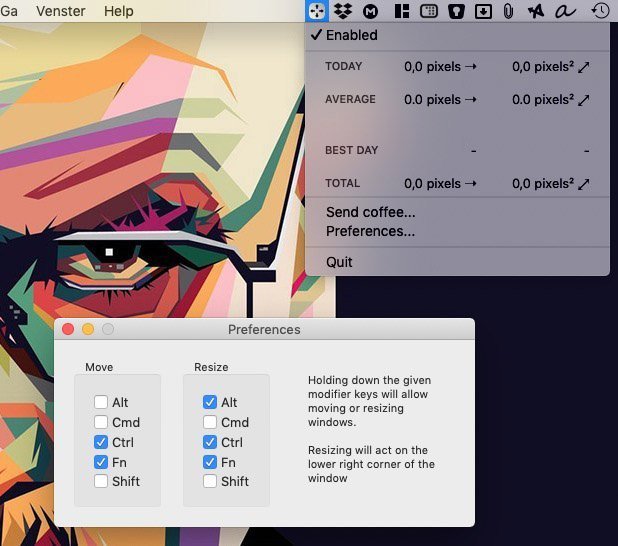
Task: Click the Resize group label
Action: (211, 367)
